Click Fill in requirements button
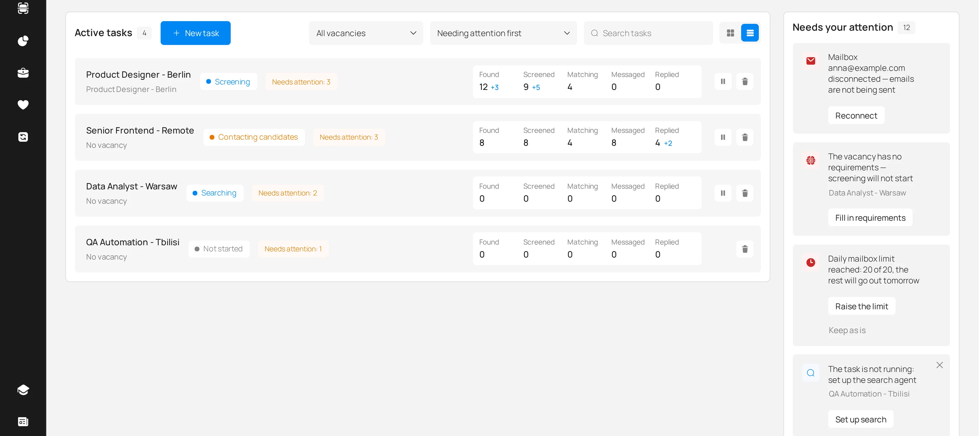The width and height of the screenshot is (980, 436). pyautogui.click(x=870, y=217)
